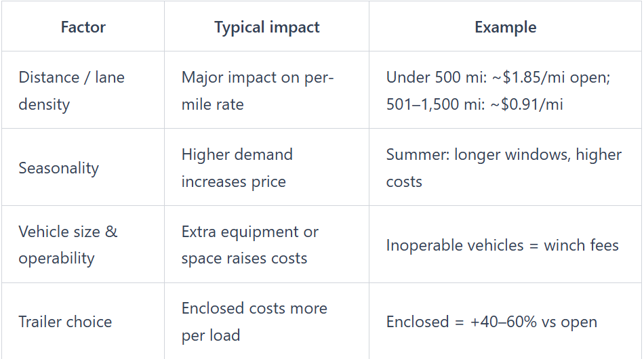Screen dimensions: 644x359
Task: Click the Typical impact column header
Action: click(x=266, y=27)
